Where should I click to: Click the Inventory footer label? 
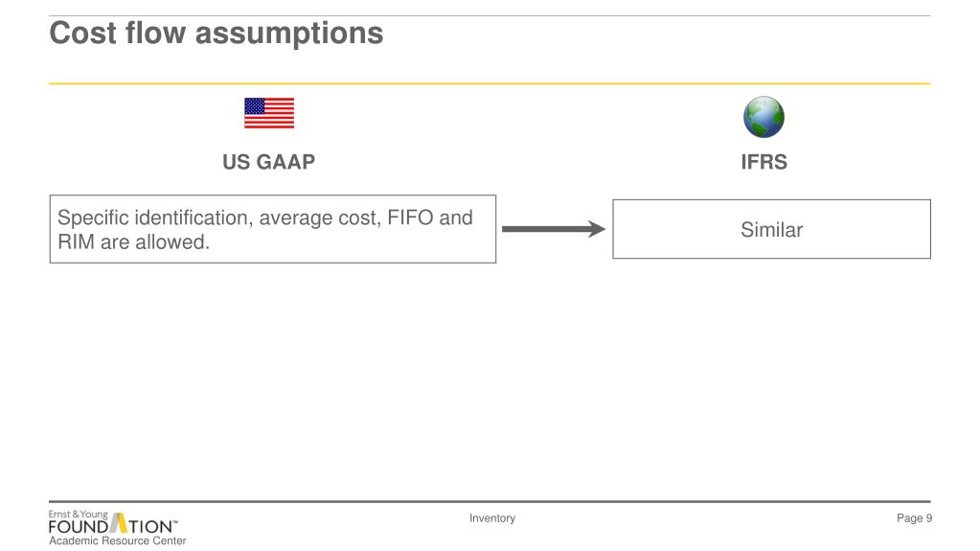[x=492, y=517]
